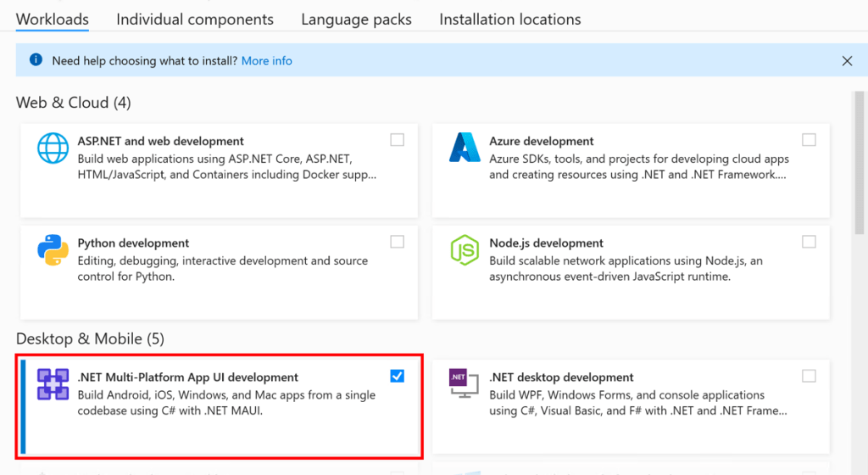The image size is (868, 475).
Task: Select the Workloads tab
Action: (x=53, y=19)
